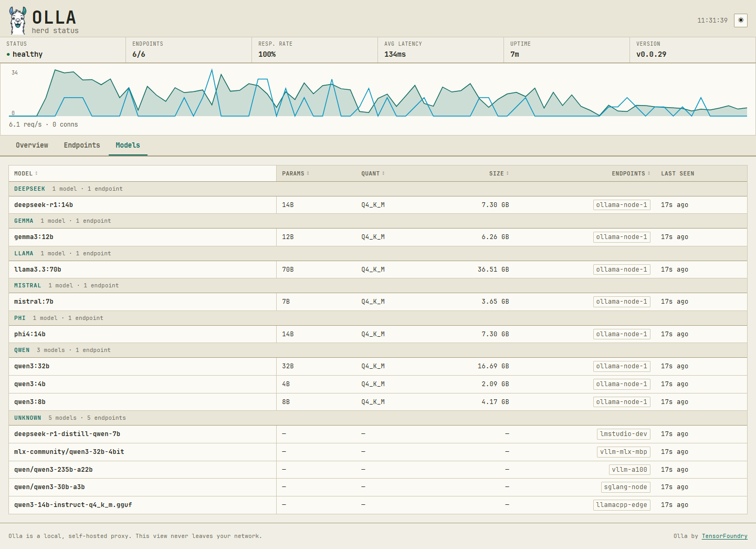Click the 70B params value
The width and height of the screenshot is (756, 549).
[x=288, y=270]
